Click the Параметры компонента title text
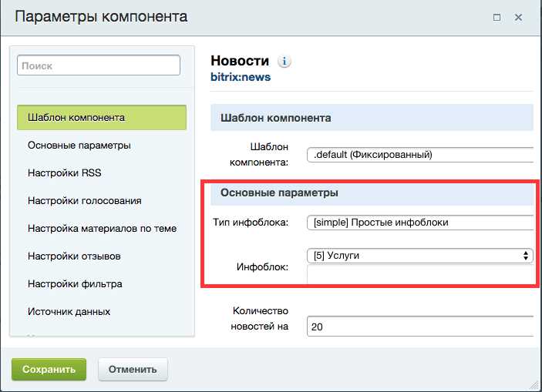The height and width of the screenshot is (392, 542). click(x=101, y=17)
